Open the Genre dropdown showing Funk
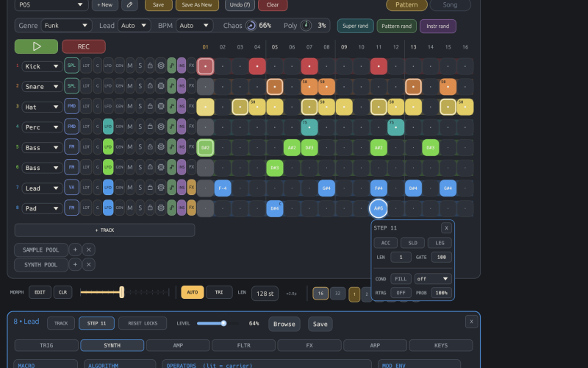 66,26
